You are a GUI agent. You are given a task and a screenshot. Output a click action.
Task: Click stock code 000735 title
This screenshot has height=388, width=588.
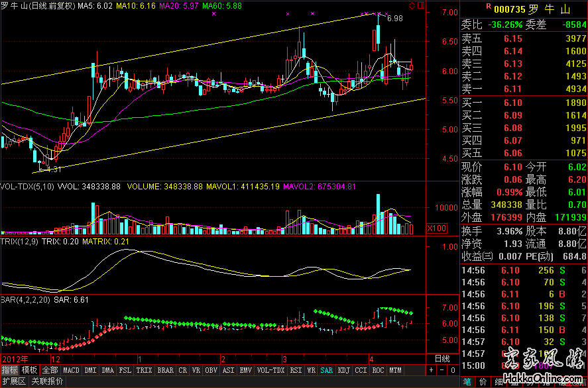[x=510, y=9]
